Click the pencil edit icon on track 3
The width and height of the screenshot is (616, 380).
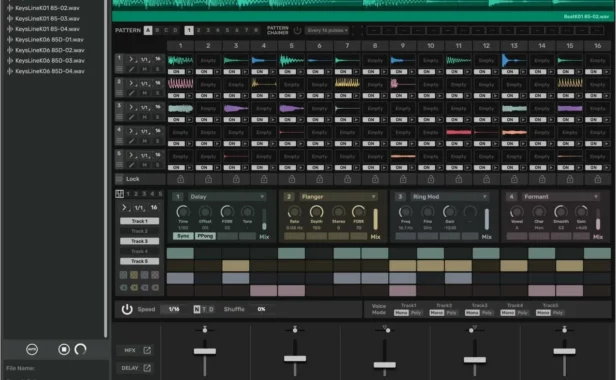click(x=131, y=117)
